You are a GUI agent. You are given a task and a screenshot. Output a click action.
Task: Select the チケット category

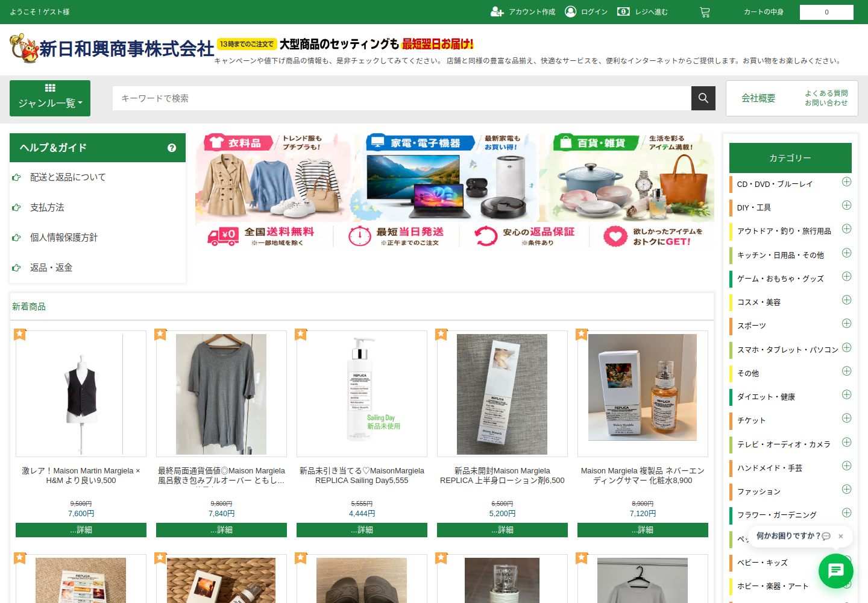click(x=751, y=420)
